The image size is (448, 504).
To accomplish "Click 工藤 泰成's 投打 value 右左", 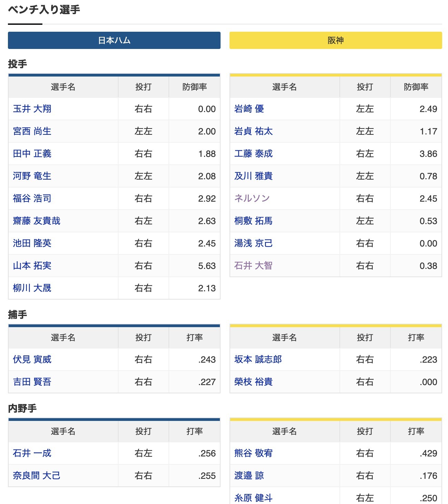I will tap(365, 154).
